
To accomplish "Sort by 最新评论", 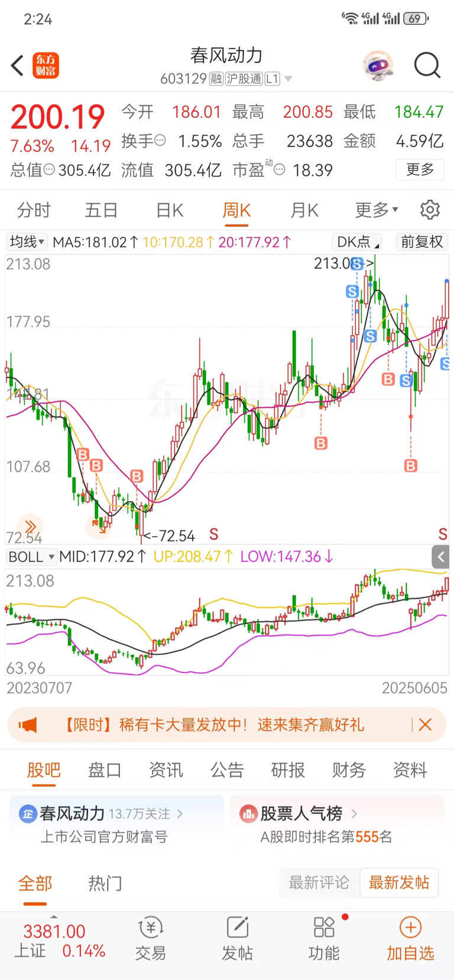I will point(319,883).
